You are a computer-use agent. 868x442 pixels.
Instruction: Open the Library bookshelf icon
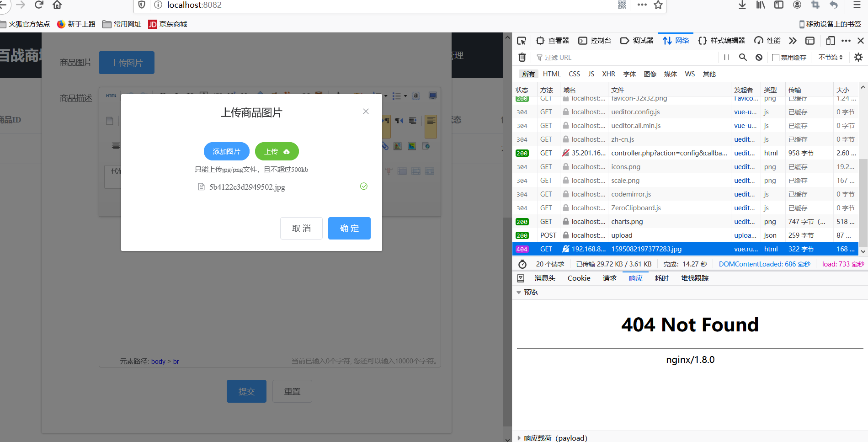click(761, 5)
